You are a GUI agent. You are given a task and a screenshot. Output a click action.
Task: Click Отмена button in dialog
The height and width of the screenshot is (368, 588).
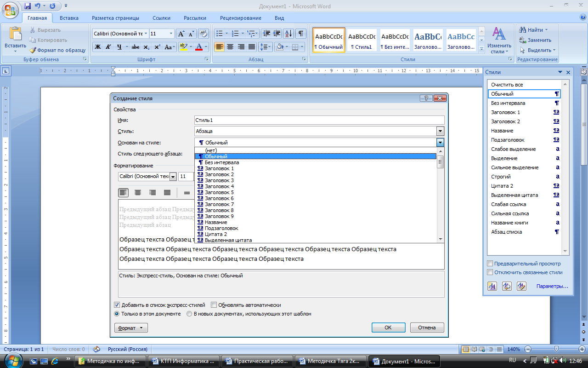[427, 328]
